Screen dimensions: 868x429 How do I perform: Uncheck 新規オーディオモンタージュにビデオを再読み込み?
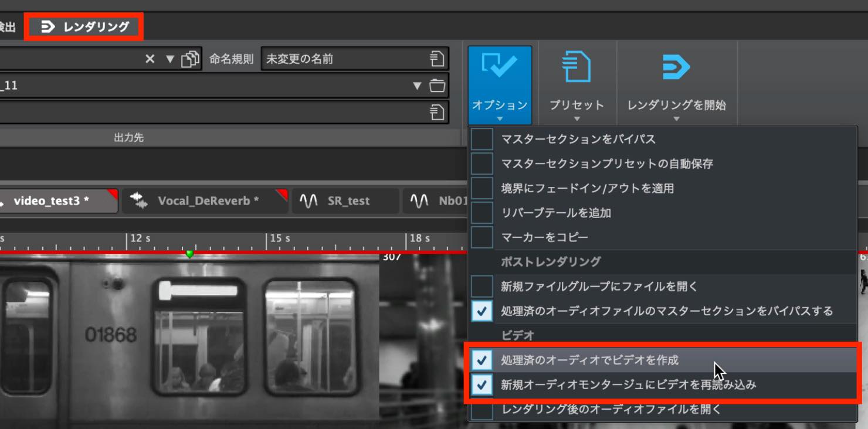(x=482, y=385)
